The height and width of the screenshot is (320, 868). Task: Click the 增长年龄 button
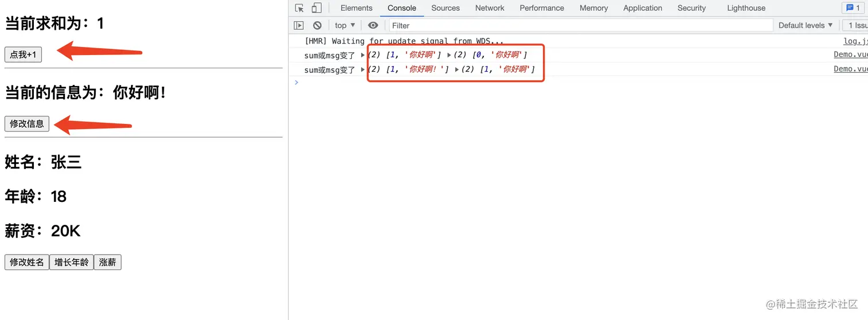pos(72,262)
